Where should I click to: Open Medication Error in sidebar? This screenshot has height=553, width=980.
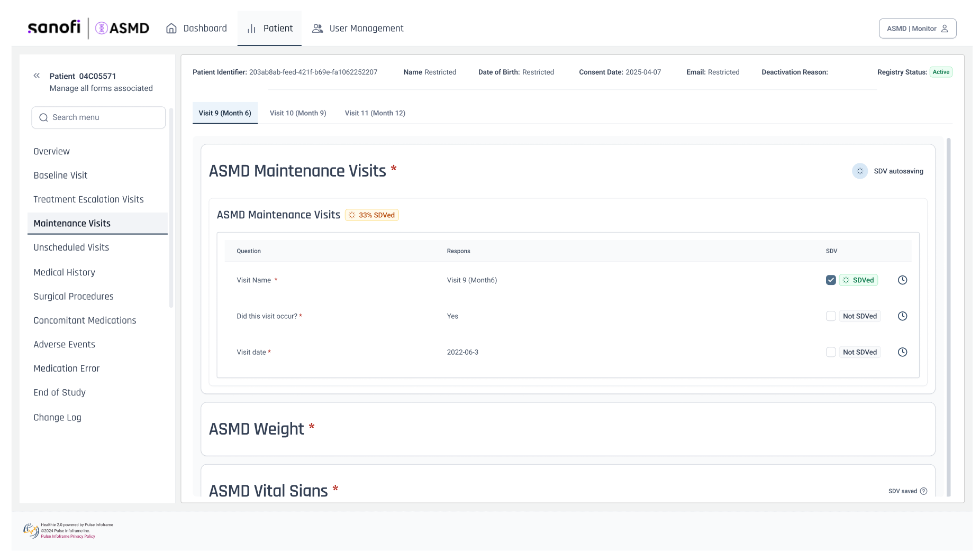(x=67, y=368)
